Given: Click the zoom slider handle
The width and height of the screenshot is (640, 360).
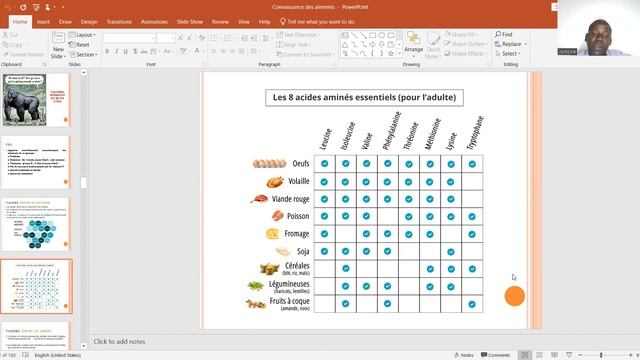Looking at the screenshot, I should click(601, 355).
